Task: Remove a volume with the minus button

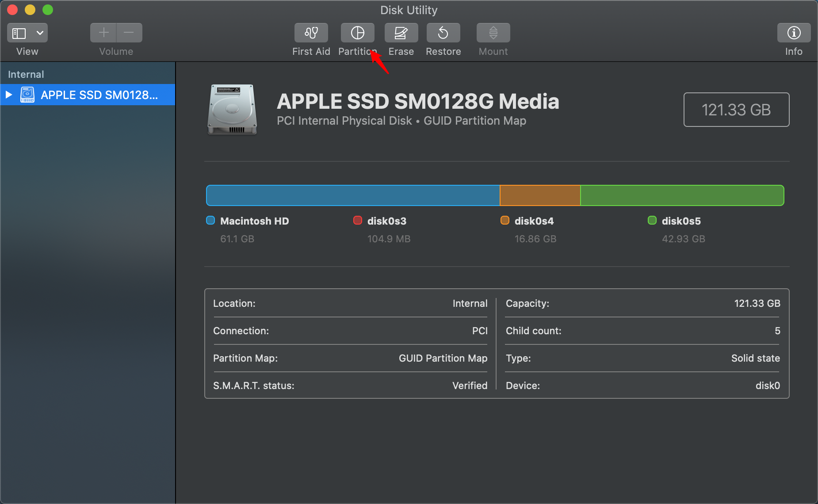Action: [x=129, y=33]
